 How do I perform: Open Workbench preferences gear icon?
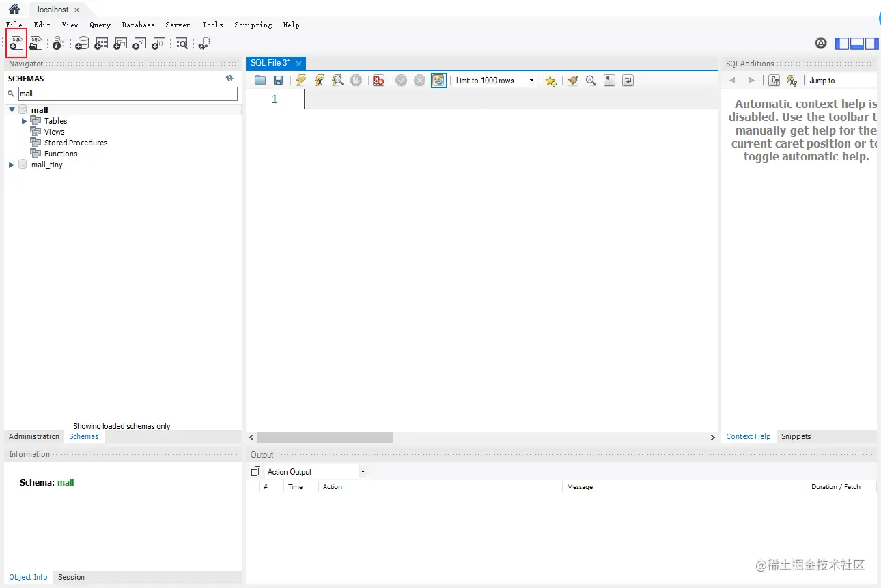tap(821, 43)
